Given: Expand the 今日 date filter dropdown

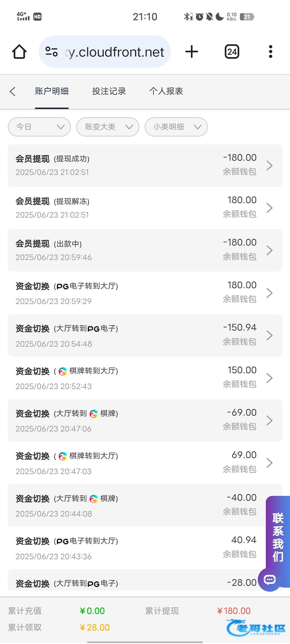Looking at the screenshot, I should pyautogui.click(x=39, y=127).
